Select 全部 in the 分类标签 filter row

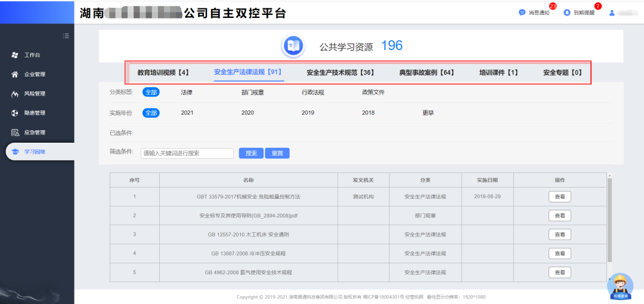point(151,92)
